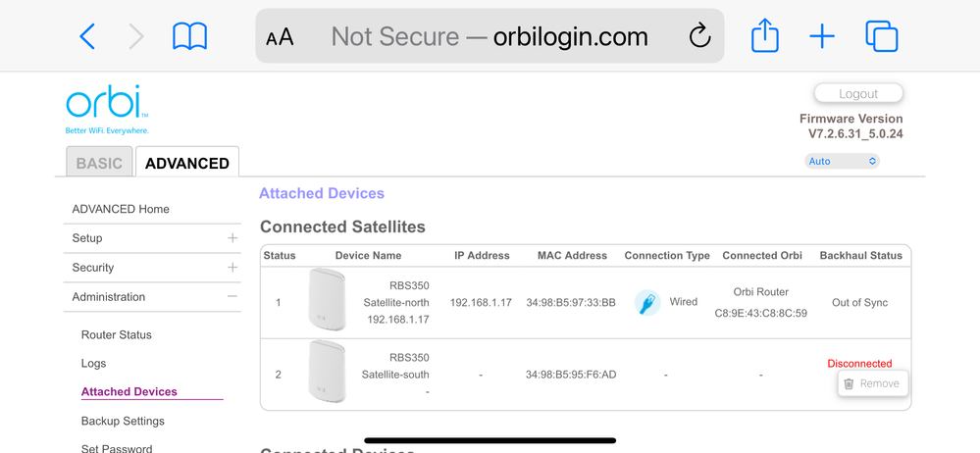Tap the AA reader text size button

pyautogui.click(x=280, y=37)
